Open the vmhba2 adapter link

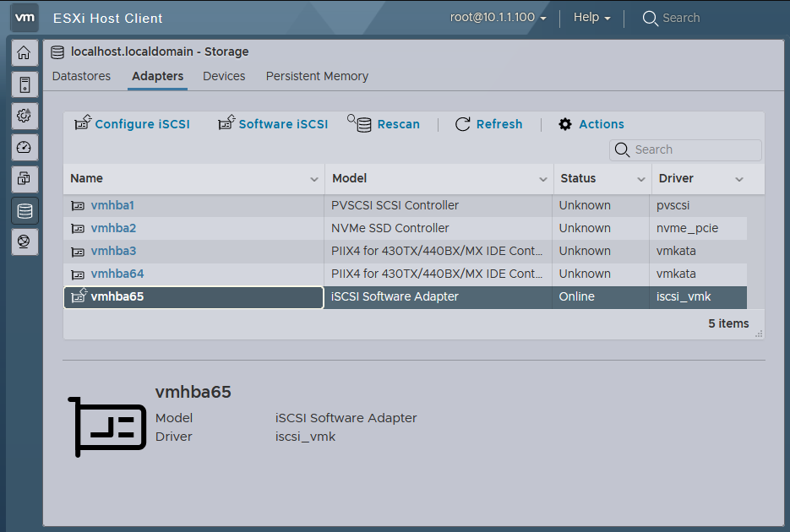coord(113,228)
